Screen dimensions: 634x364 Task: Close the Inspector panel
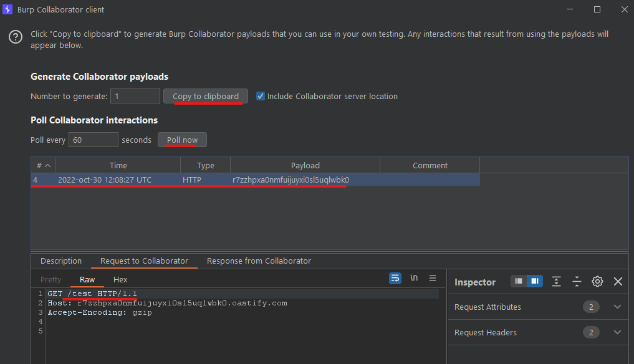[x=618, y=282]
